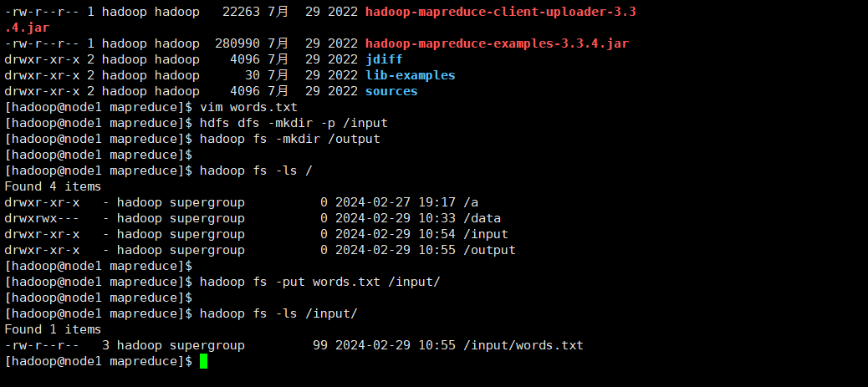Click the hadoop-mapreduce-client-uploader-3.3 filename
Viewport: 868px width, 387px height.
coord(500,12)
